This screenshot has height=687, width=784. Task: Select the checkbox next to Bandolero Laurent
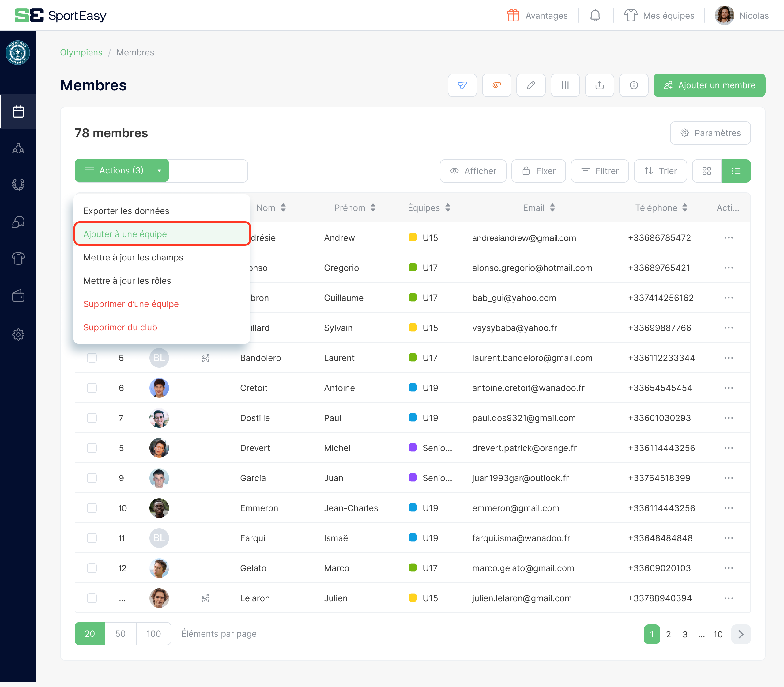(x=92, y=358)
